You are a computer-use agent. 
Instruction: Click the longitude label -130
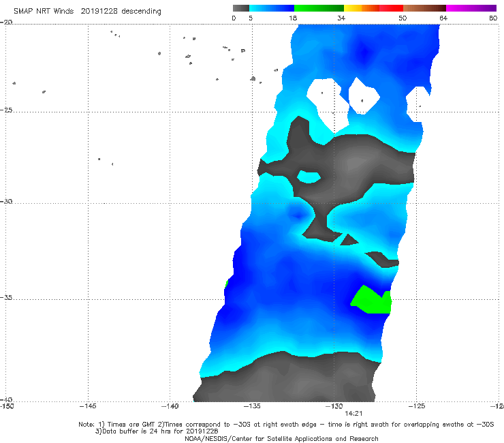[334, 406]
